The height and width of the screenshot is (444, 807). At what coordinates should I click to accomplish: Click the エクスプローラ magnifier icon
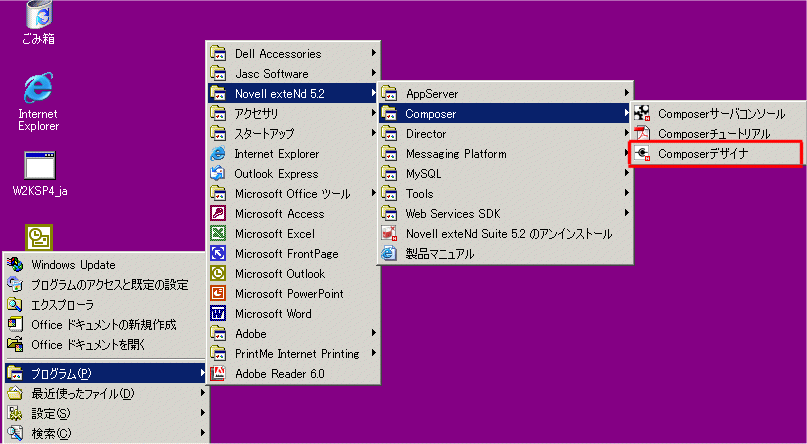[15, 305]
